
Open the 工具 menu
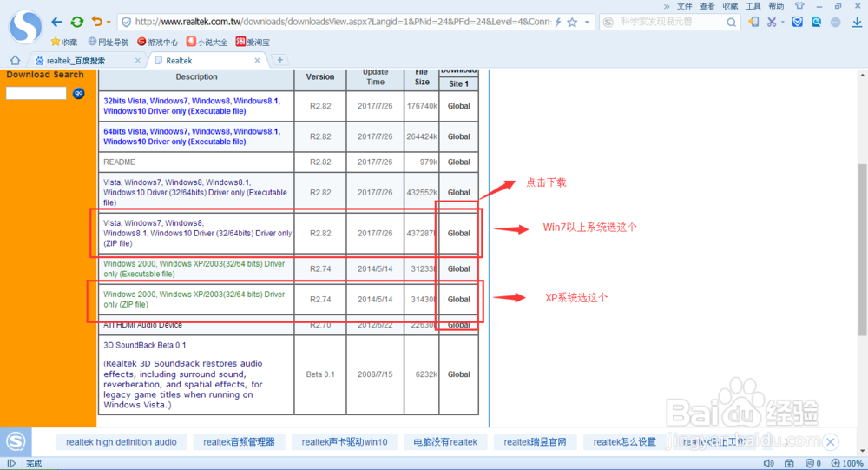tap(753, 6)
